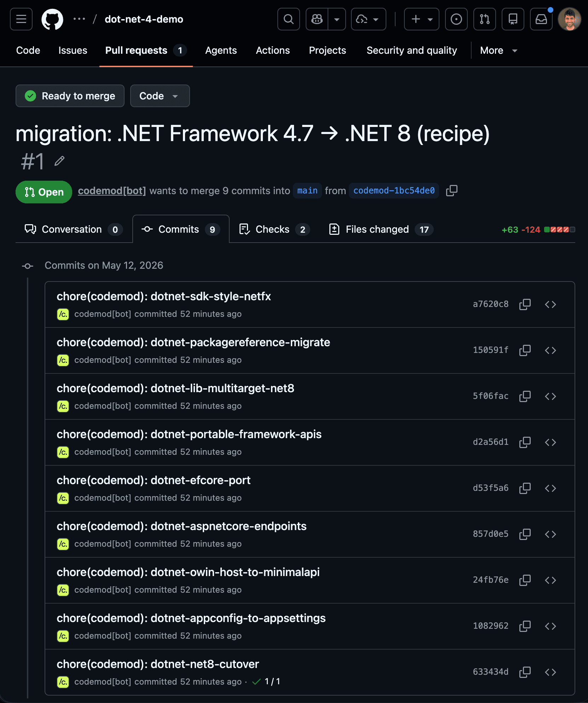
Task: Edit the pull request title pencil icon
Action: [x=59, y=161]
